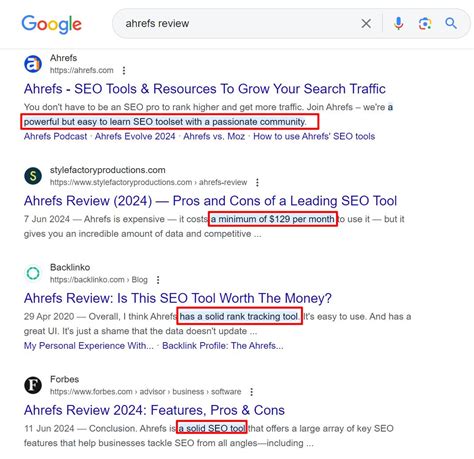This screenshot has width=474, height=459.
Task: Click the Forbes 'advisor › business › software' breadcrumb
Action: pyautogui.click(x=189, y=392)
